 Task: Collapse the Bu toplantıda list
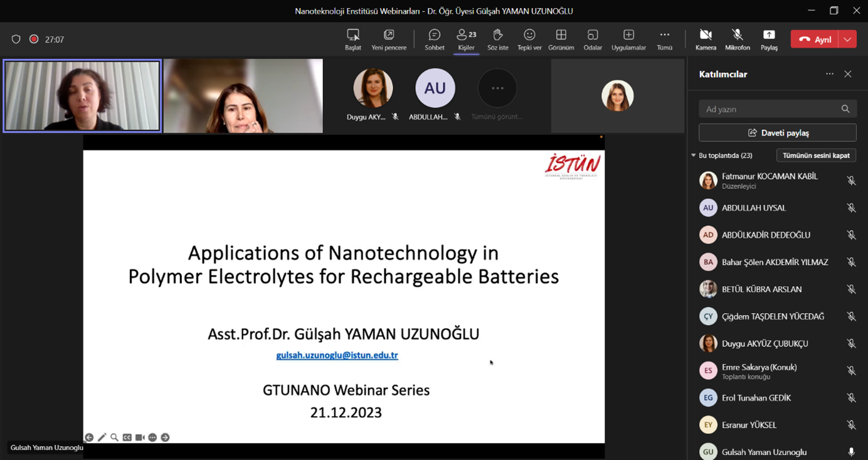(694, 156)
